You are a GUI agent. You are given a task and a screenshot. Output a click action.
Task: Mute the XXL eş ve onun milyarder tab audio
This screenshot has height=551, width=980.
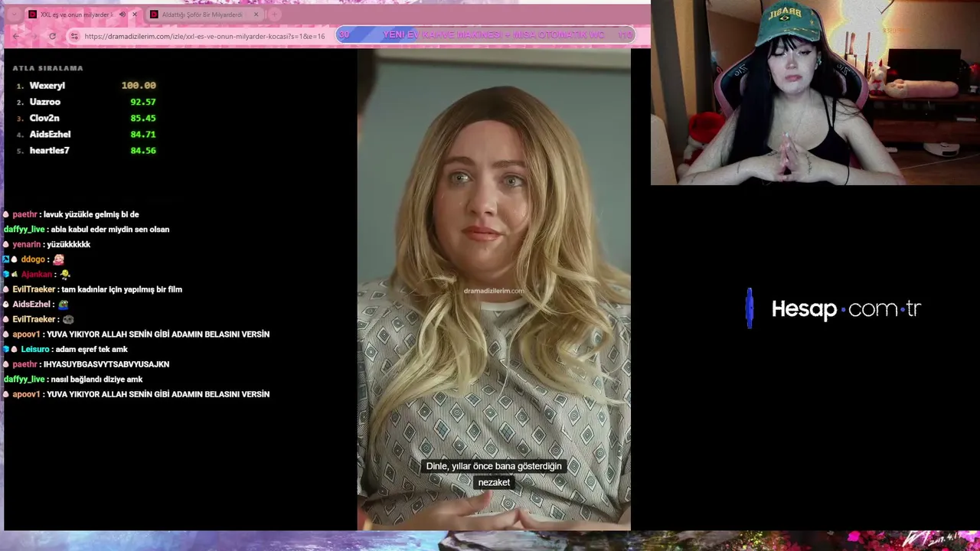[x=122, y=15]
